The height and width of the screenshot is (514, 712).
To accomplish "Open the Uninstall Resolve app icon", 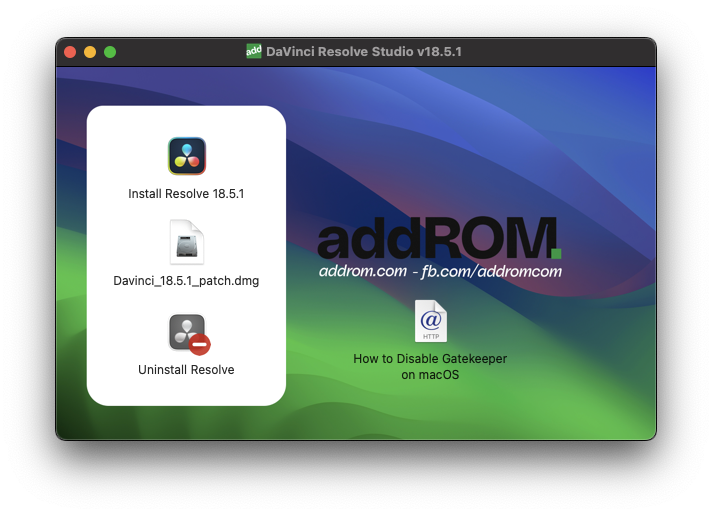I will [189, 334].
